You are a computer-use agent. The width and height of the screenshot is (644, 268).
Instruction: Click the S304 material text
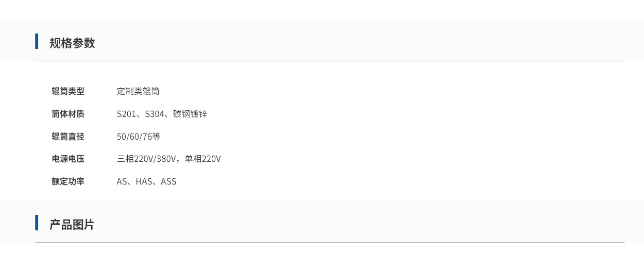[x=155, y=114]
